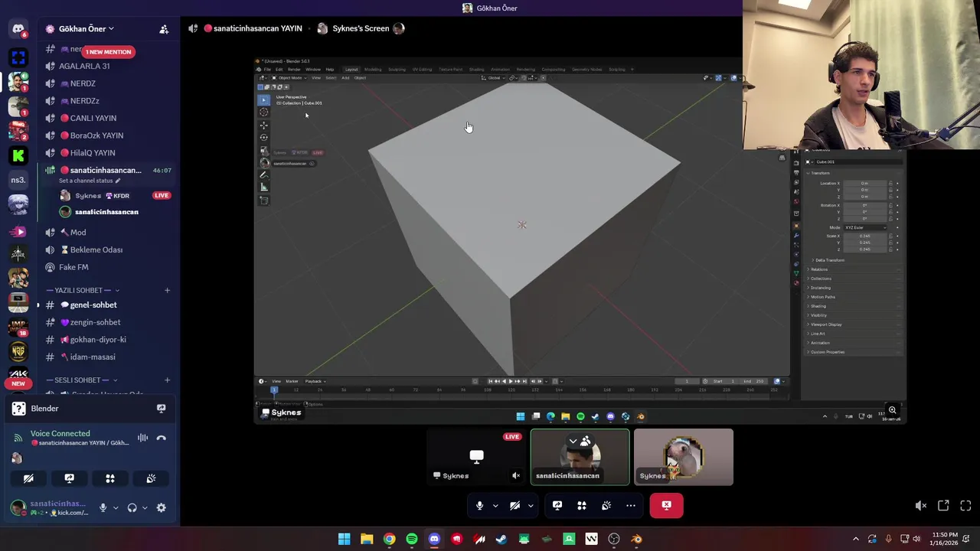Select the Syknes LIVE stream tile
Screen dimensions: 980x551
coord(476,457)
